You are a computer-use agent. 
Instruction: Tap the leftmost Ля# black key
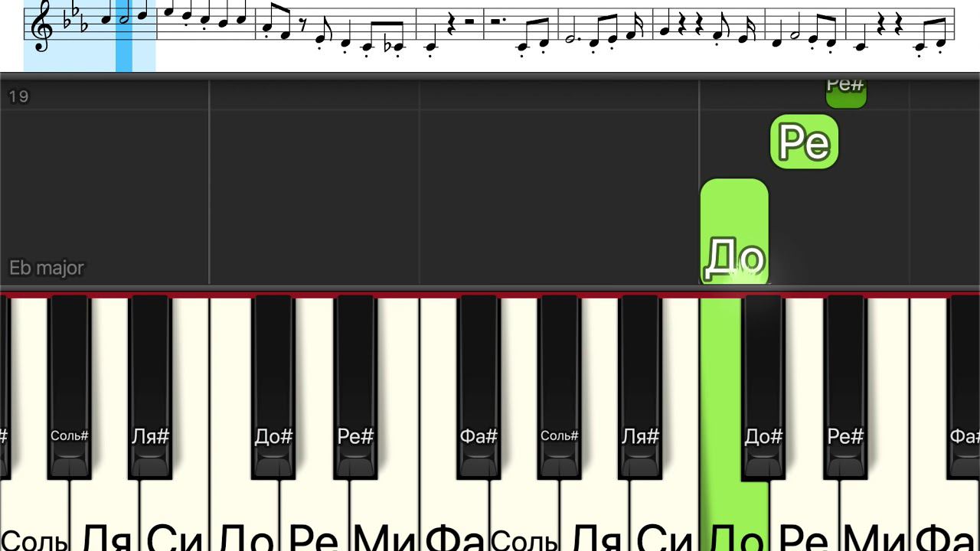pos(150,386)
